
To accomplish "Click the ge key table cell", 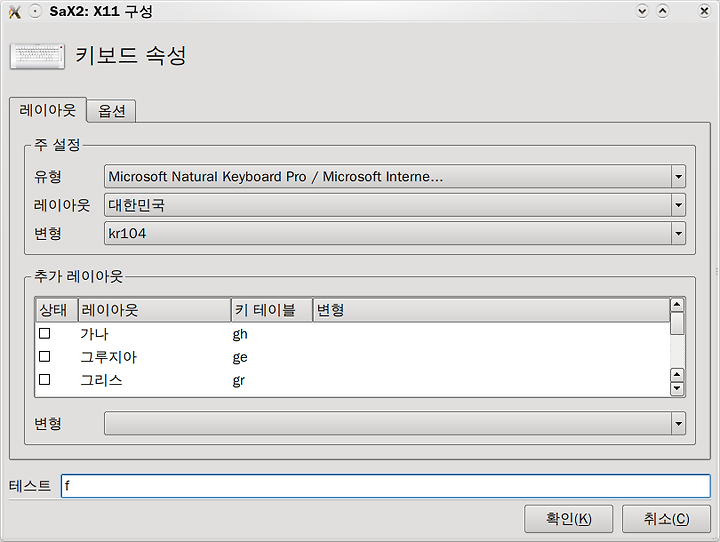I will point(240,357).
